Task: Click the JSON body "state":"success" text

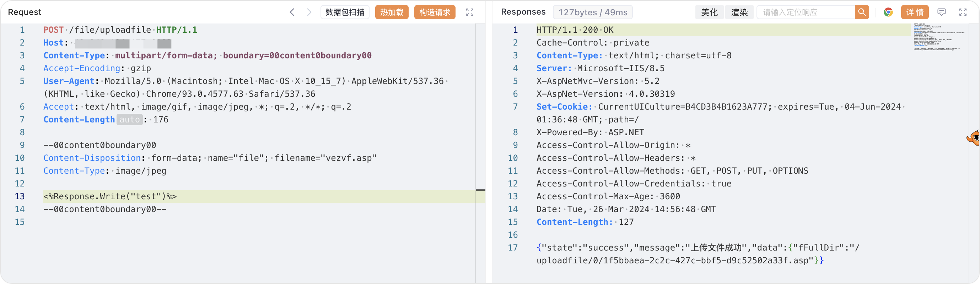Action: tap(585, 248)
